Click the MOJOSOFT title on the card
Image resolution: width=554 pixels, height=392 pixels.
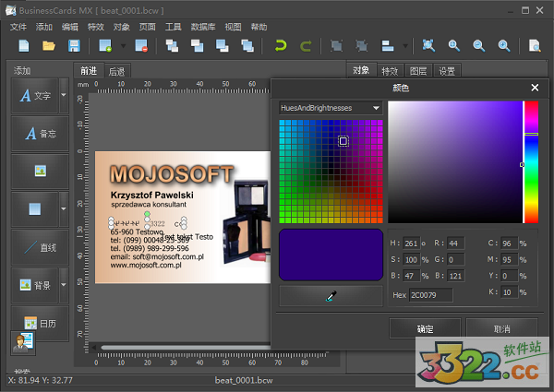pos(172,174)
